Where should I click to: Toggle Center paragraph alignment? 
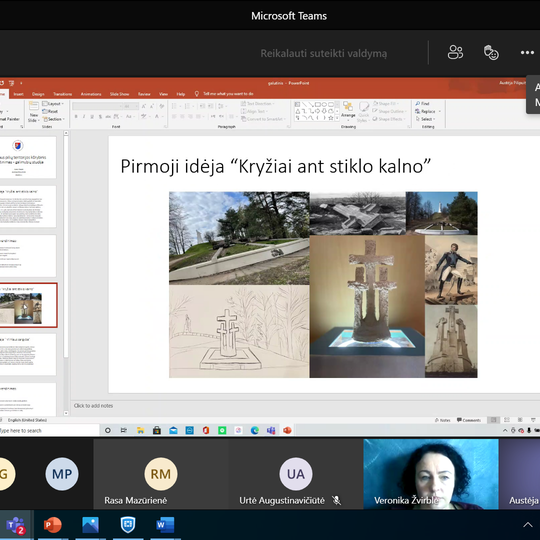coord(182,117)
